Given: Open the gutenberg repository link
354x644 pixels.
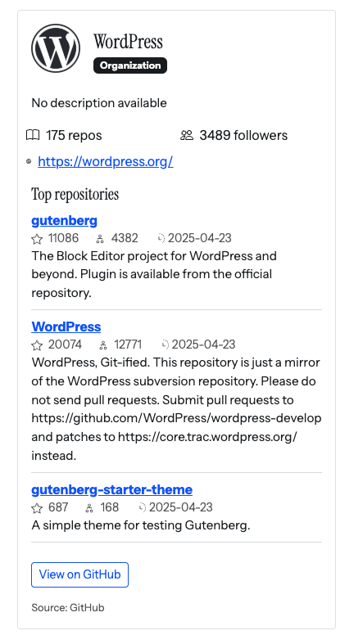Looking at the screenshot, I should (64, 221).
